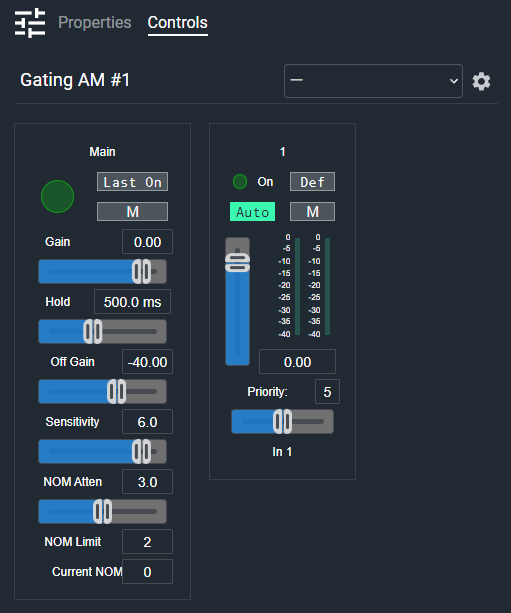Click the Priority value field showing 5
This screenshot has height=613, width=511.
327,392
